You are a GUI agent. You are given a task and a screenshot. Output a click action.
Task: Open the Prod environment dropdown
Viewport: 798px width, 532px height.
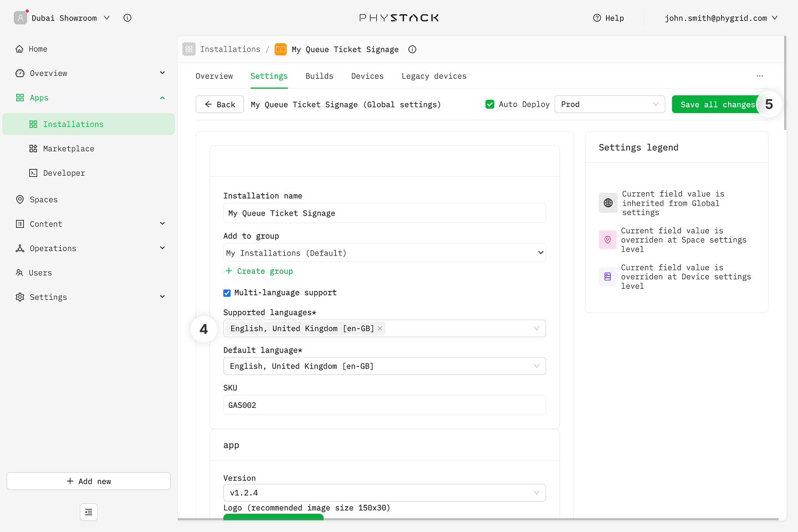tap(609, 104)
